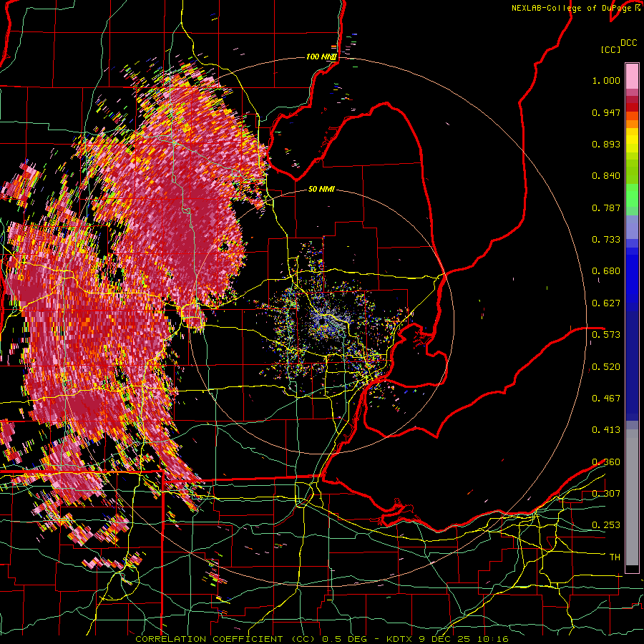
Task: Select the 0.680 scale value
Action: click(x=606, y=271)
